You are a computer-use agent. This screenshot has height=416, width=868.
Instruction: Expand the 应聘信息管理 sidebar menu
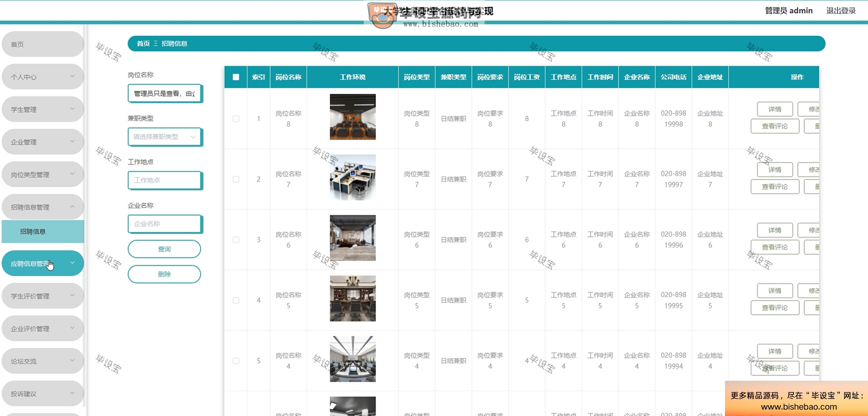[x=43, y=263]
